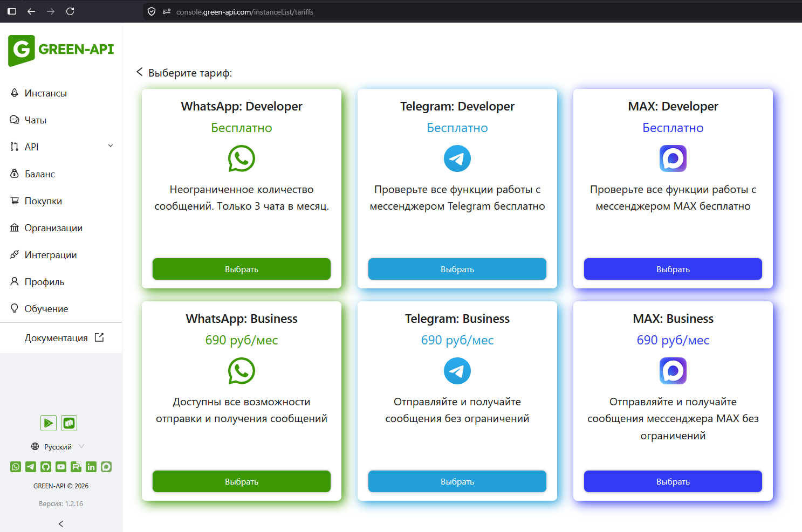Click the "Версия: 1.2.16" text
Screen dimensions: 802x532
pos(61,504)
